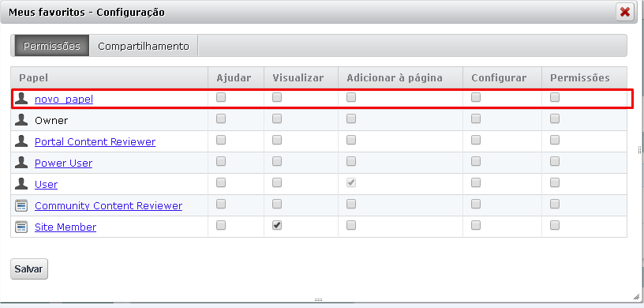Enable Permissões for Portal Content Reviewer
Image resolution: width=644 pixels, height=308 pixels.
[555, 141]
